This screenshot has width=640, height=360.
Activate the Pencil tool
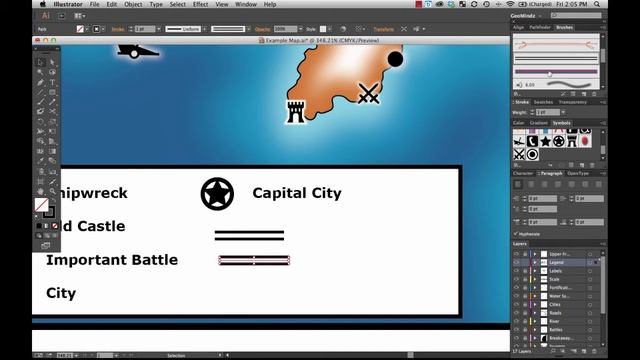(x=52, y=102)
